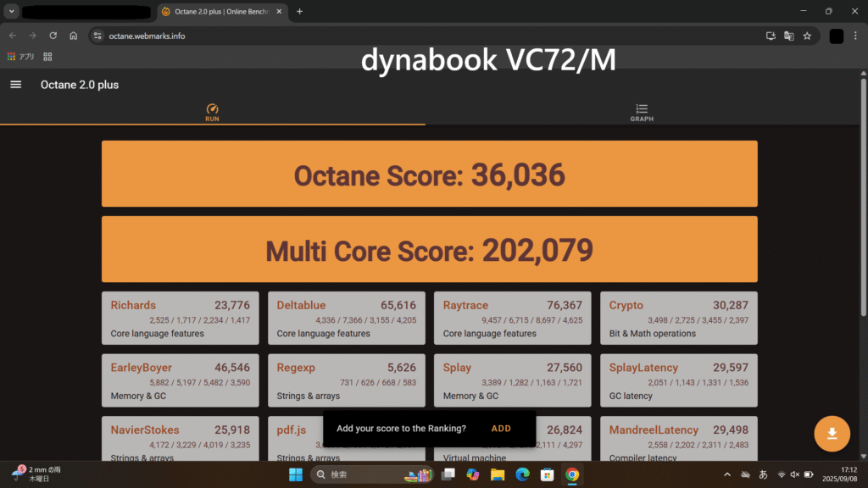This screenshot has width=868, height=488.
Task: Reload the Octane page
Action: [x=53, y=36]
